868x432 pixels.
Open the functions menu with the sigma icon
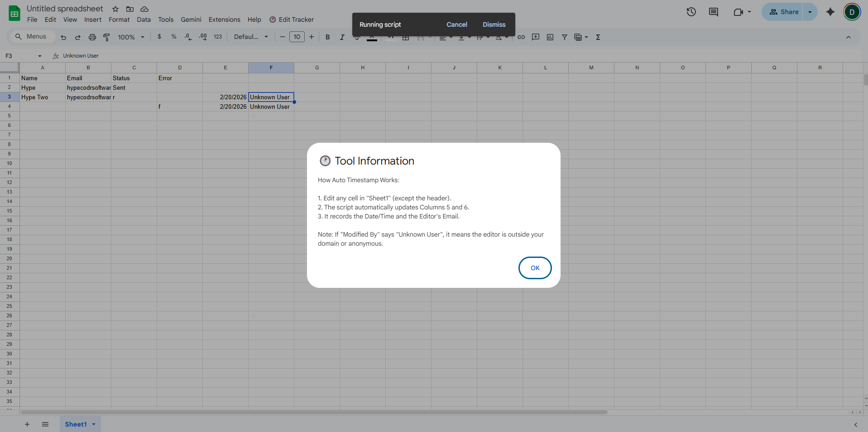(598, 37)
